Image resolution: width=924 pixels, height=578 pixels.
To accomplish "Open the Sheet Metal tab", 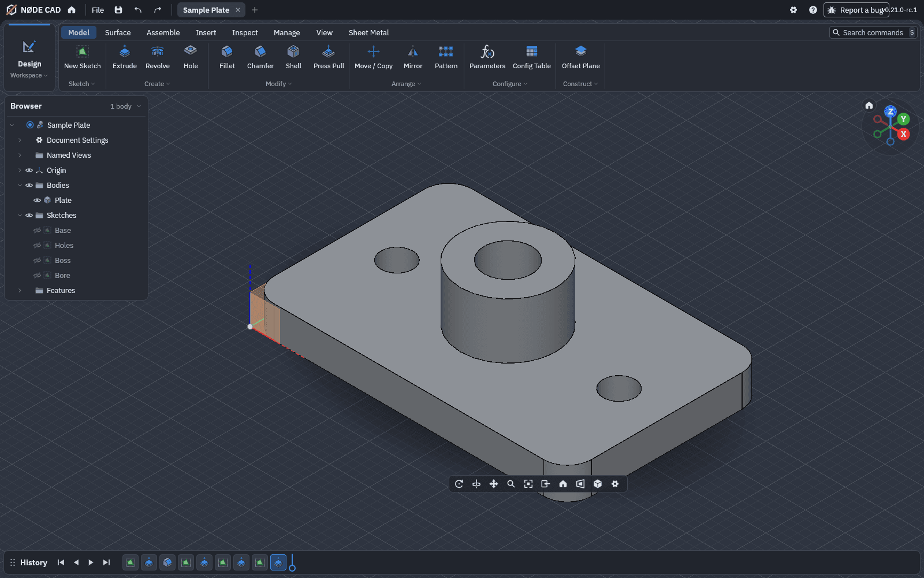I will point(368,33).
